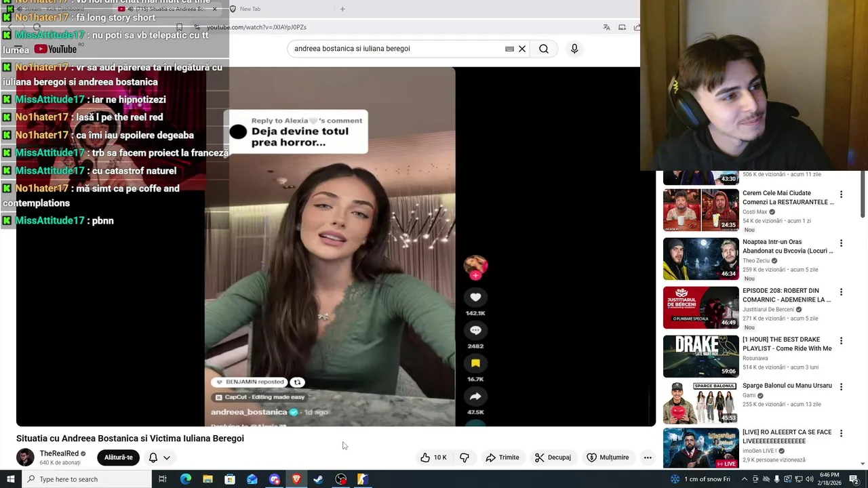868x488 pixels.
Task: Open options for Drake playlist video
Action: click(x=841, y=341)
